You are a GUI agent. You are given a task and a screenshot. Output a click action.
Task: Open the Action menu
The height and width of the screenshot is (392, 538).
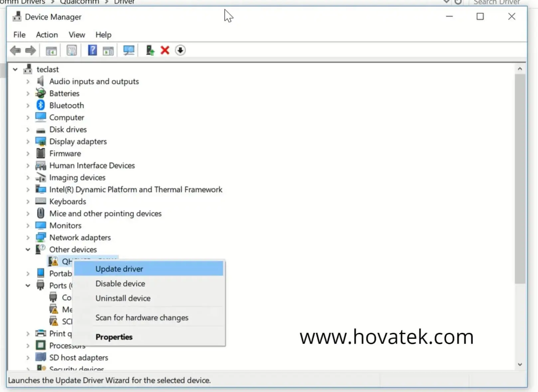click(x=47, y=35)
